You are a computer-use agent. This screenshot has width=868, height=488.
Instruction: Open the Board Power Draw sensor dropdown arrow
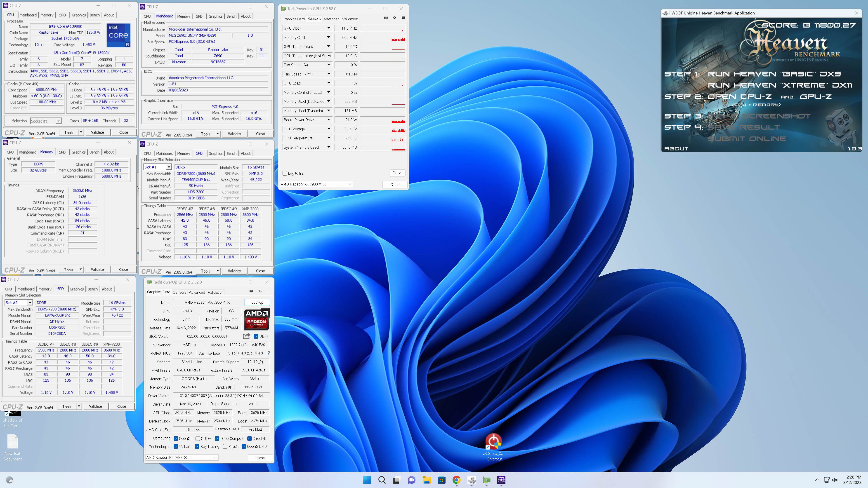point(328,120)
